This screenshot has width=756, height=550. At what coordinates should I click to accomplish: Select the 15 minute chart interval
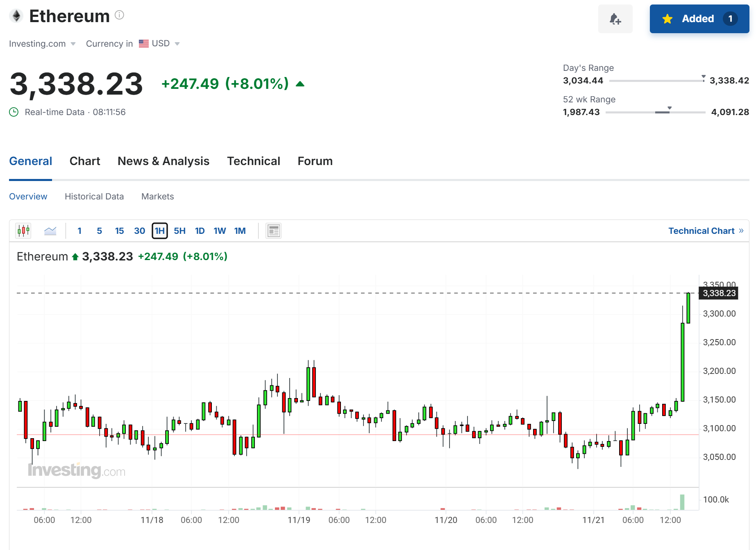[119, 231]
